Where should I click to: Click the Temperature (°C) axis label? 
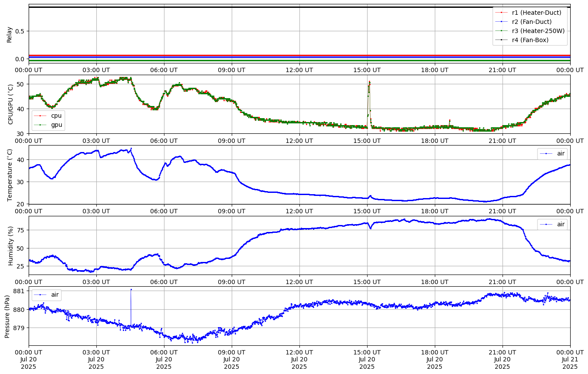[x=11, y=175]
